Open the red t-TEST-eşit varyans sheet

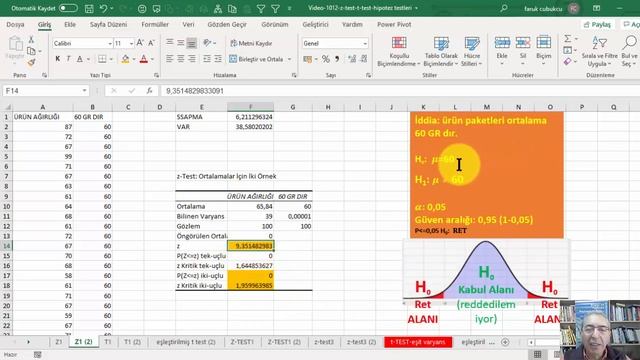(418, 342)
